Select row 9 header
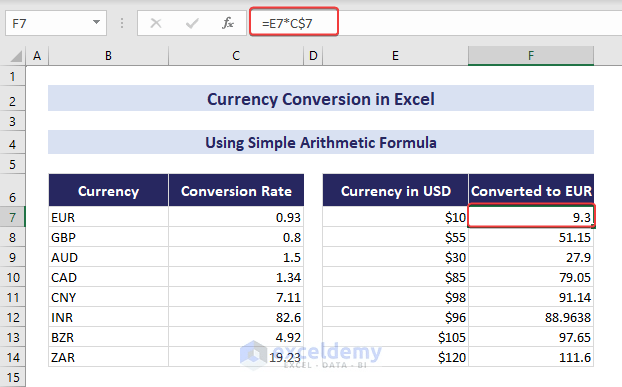This screenshot has width=622, height=387. click(13, 257)
